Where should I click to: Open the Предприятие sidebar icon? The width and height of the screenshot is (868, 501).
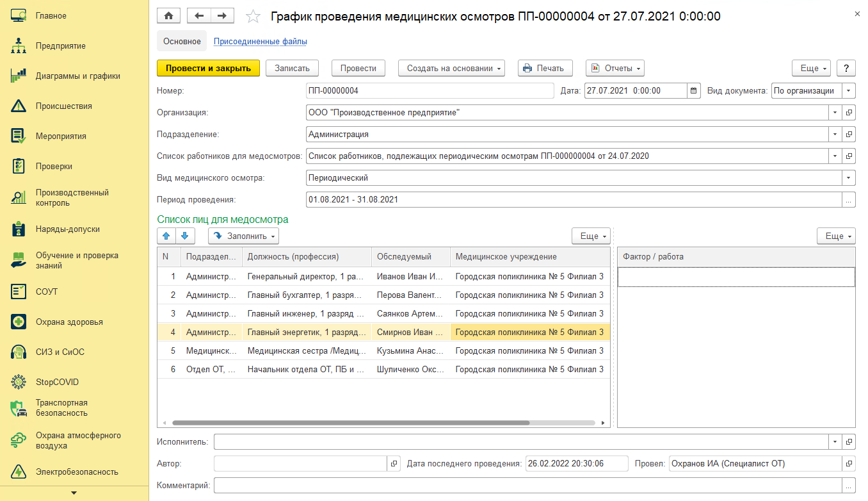pos(19,45)
